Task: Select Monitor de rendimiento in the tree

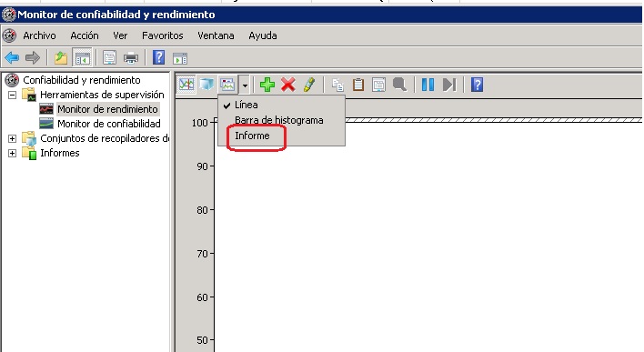Action: [107, 109]
